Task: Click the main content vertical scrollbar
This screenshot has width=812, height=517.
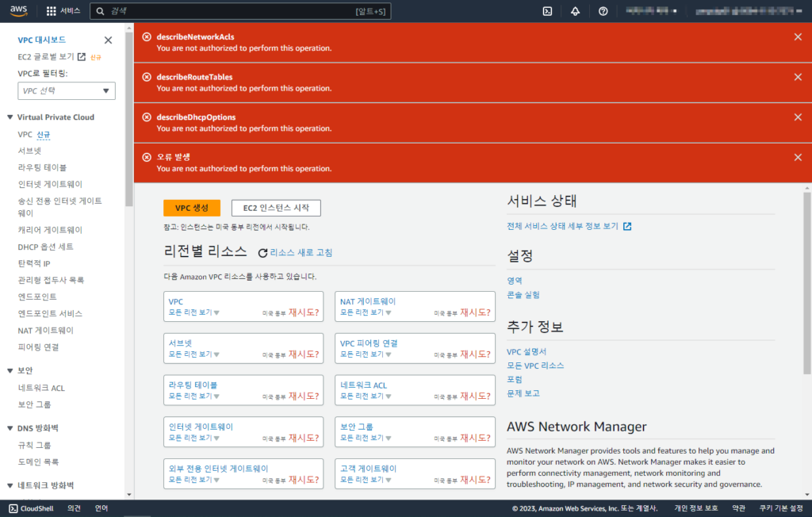Action: point(806,283)
